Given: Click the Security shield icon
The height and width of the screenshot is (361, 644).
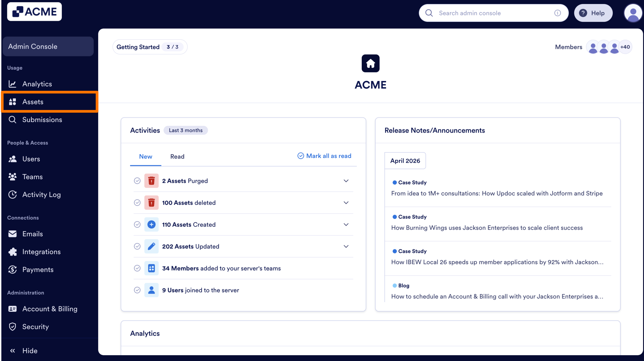Looking at the screenshot, I should pos(12,327).
